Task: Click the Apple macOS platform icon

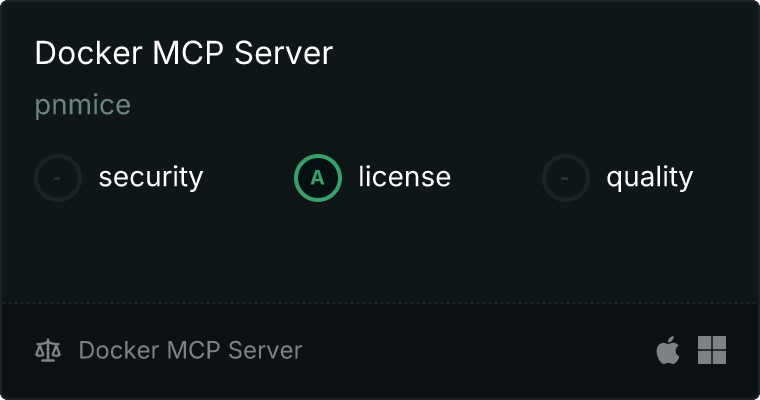Action: point(667,350)
